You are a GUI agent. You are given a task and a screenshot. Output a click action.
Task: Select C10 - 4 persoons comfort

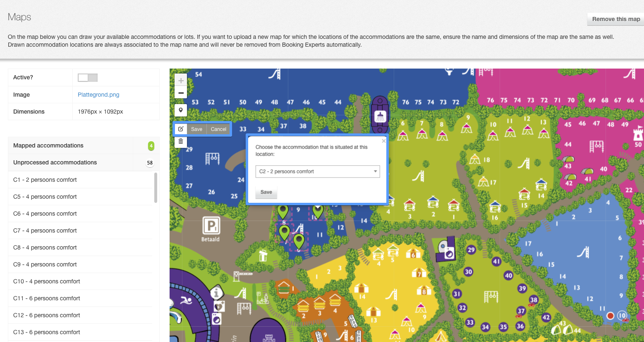click(81, 281)
